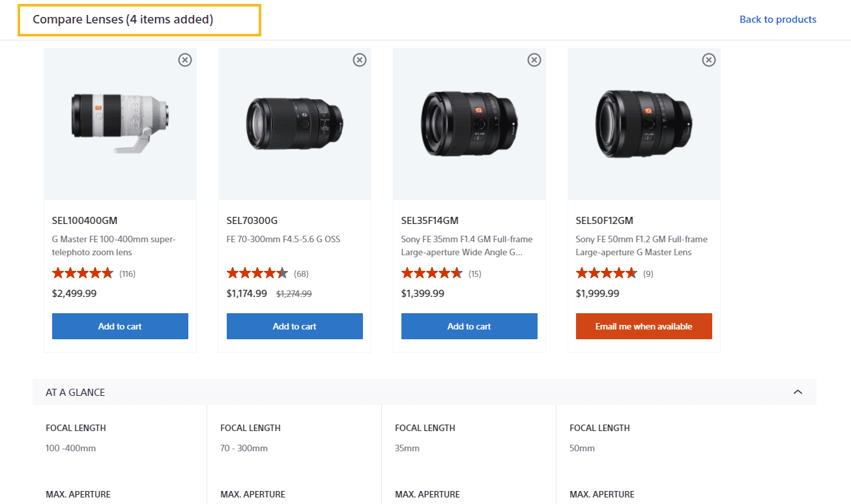Add the SEL35F14GM lens to cart
This screenshot has height=504, width=851.
(469, 326)
